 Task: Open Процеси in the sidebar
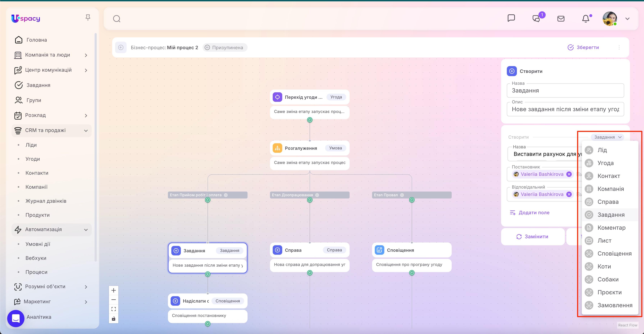coord(36,272)
